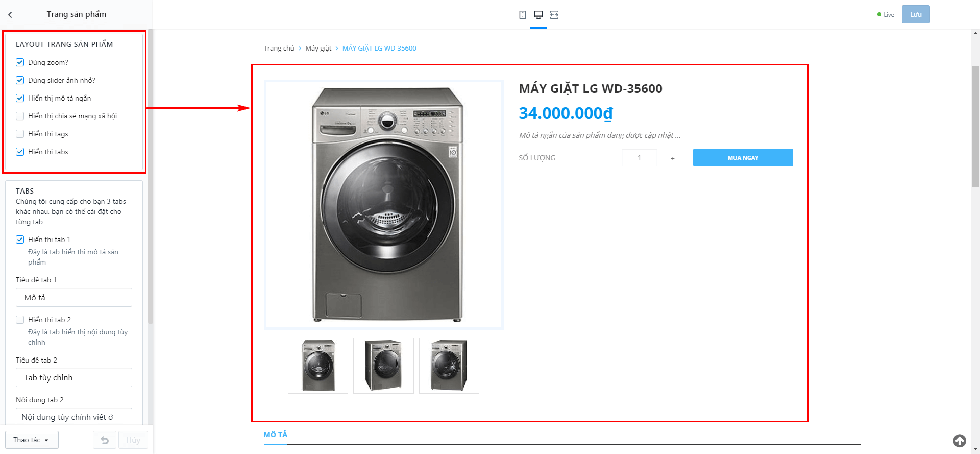Select the second washing machine thumbnail
The width and height of the screenshot is (980, 454).
383,366
